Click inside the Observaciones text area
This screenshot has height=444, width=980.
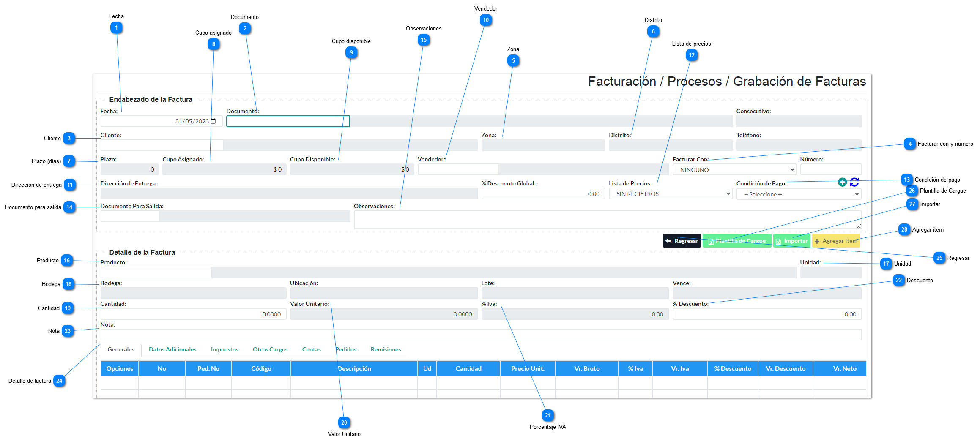pos(608,220)
